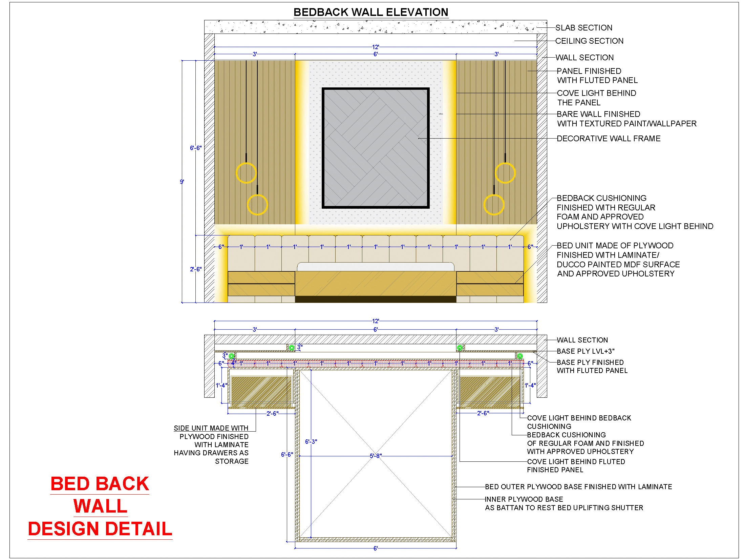
Task: Select BARE WALL FINISHED textured paint note
Action: [626, 119]
